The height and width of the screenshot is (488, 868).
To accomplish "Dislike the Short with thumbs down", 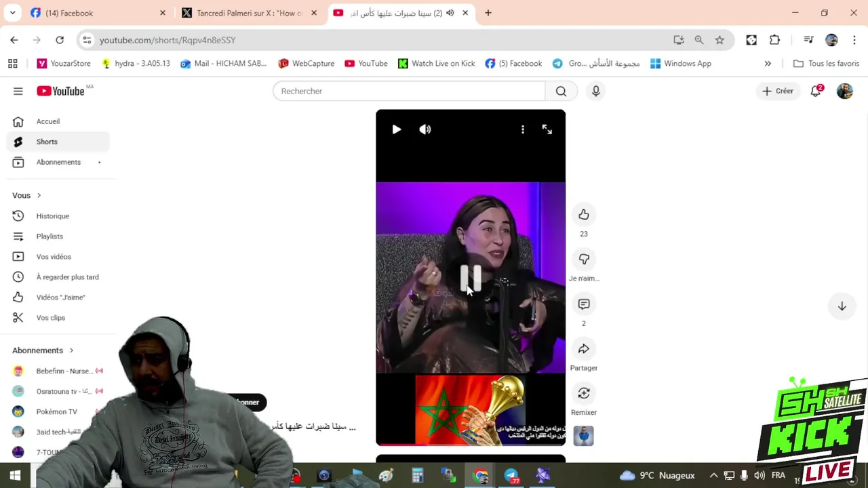I will 584,260.
